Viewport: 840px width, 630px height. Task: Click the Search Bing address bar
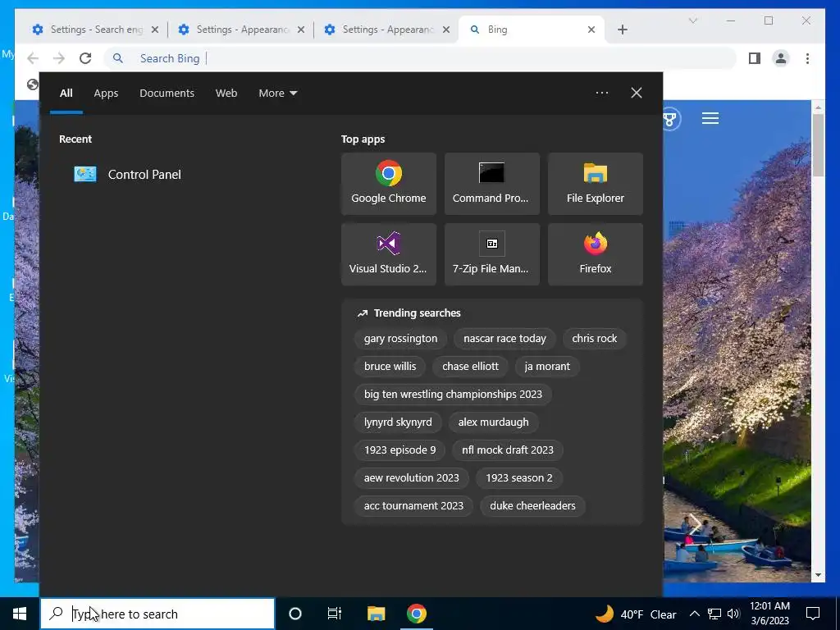(421, 58)
